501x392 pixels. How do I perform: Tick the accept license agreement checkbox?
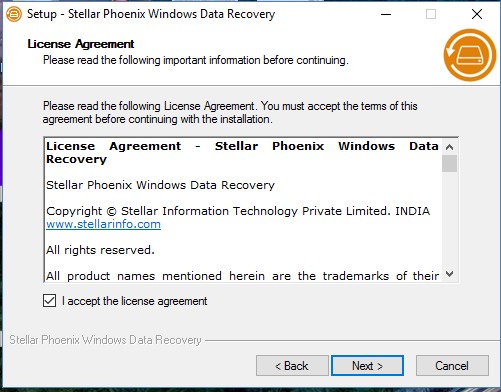[50, 301]
